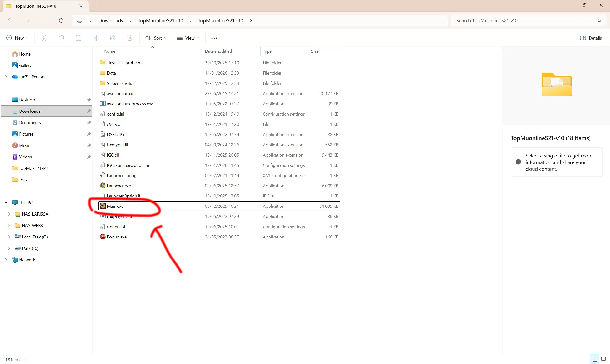Select the Share icon in the toolbar
Viewport: 610px width, 364px height.
tap(112, 38)
